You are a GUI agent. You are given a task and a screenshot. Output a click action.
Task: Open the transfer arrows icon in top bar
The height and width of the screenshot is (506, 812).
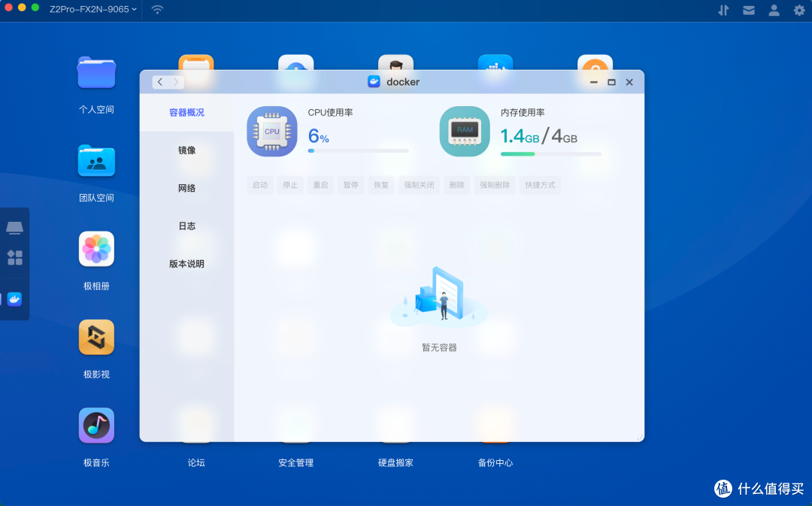pyautogui.click(x=723, y=10)
